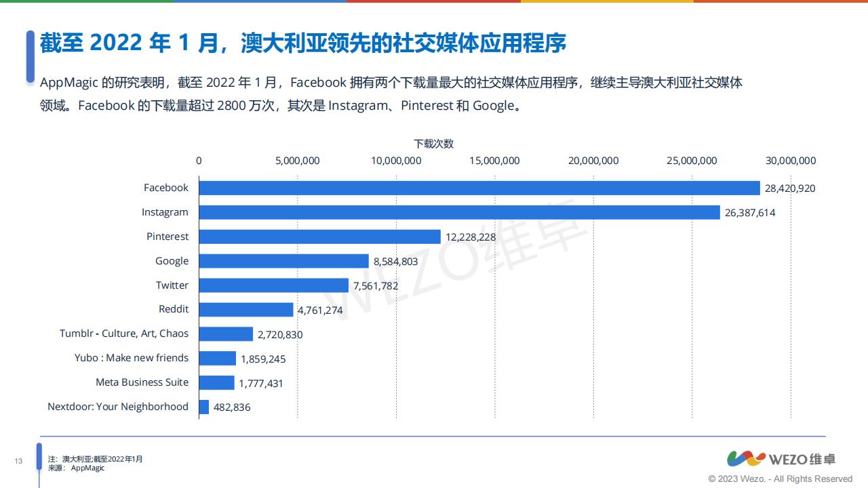
Task: Click the 25,000,000 axis tick label
Action: tap(692, 161)
